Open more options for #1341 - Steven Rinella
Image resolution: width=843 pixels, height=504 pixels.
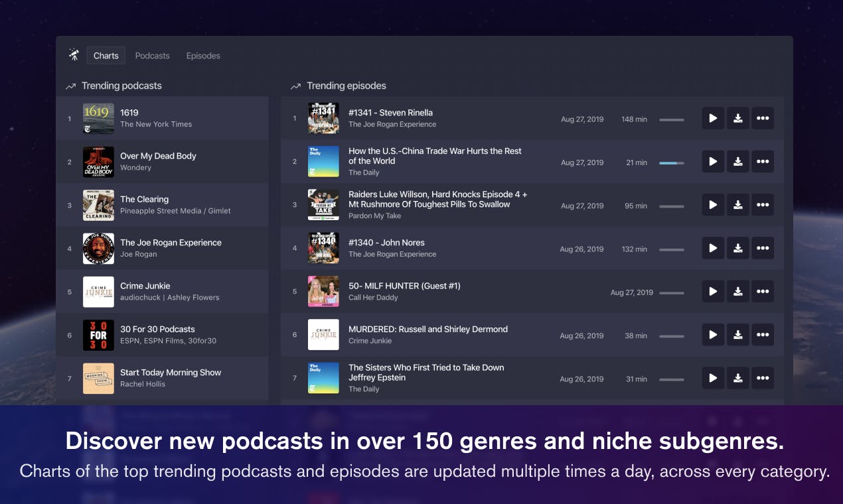click(x=763, y=118)
